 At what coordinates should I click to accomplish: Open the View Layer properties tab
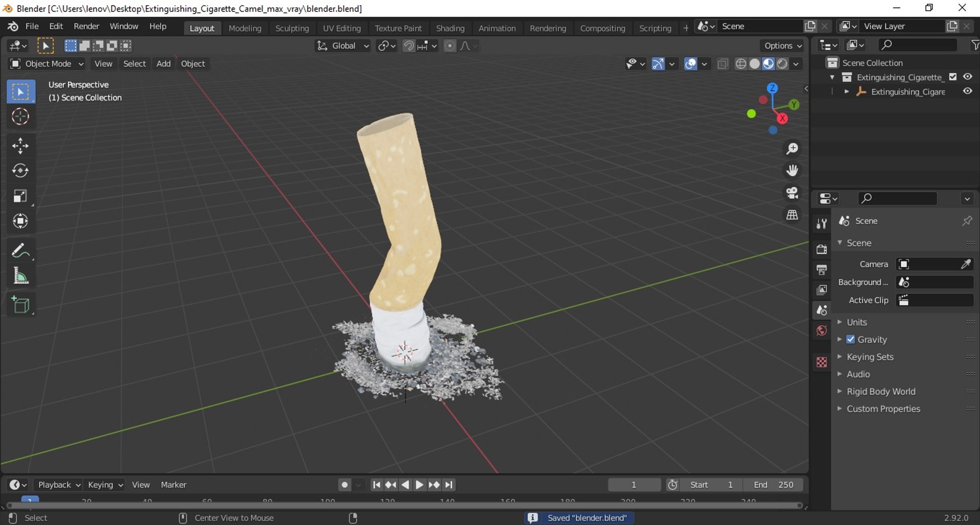tap(821, 290)
